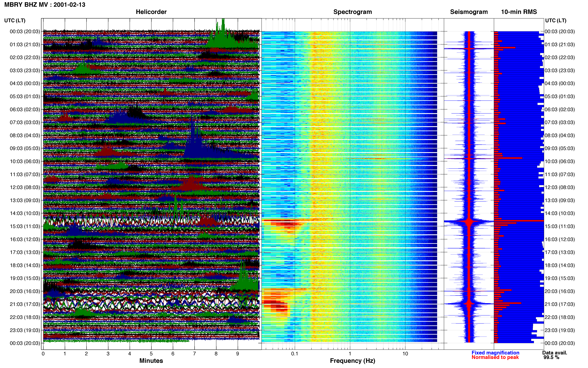Viewport: 588px width, 368px height.
Task: Select left time label '02:03 (22:03)'
Action: 25,57
